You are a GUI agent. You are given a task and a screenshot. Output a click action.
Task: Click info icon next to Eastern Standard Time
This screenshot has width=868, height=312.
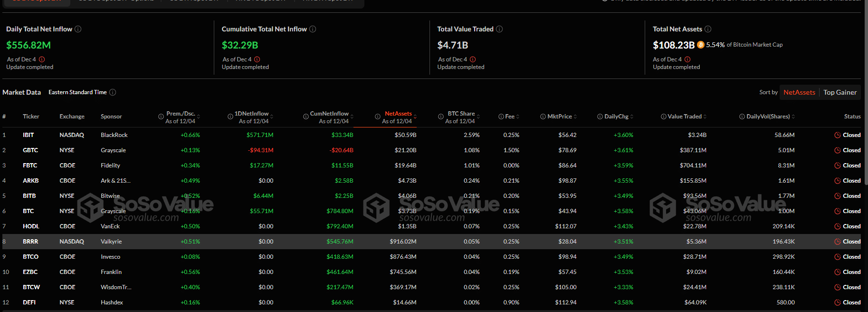(113, 92)
